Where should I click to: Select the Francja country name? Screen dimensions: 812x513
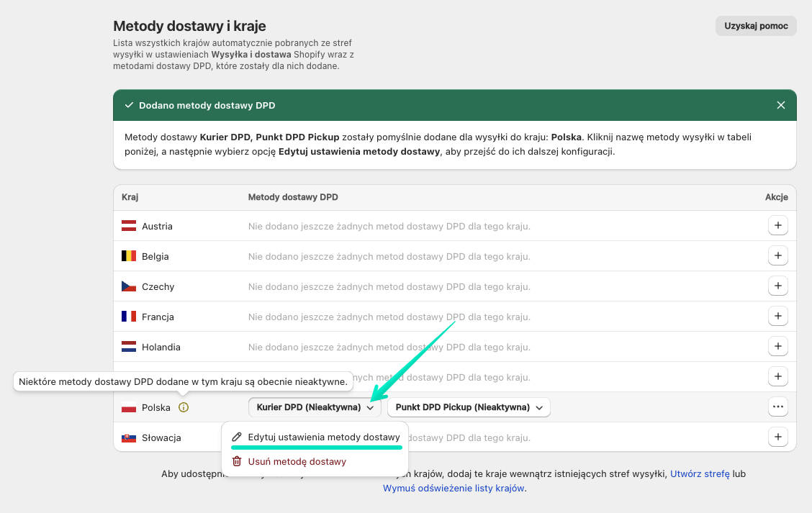coord(158,317)
